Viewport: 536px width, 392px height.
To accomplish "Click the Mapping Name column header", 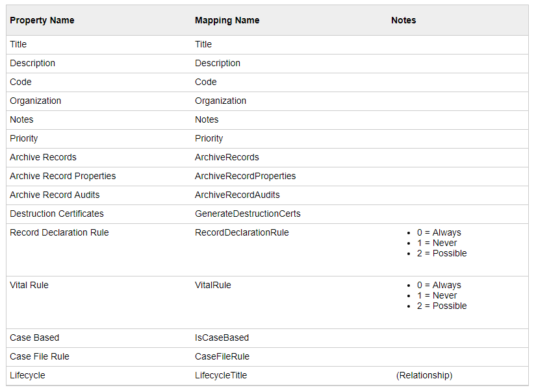I will point(227,20).
